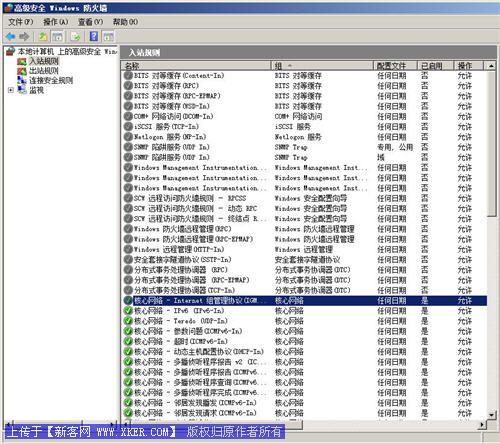
Task: Click the Back arrow toolbar icon
Action: pos(11,36)
